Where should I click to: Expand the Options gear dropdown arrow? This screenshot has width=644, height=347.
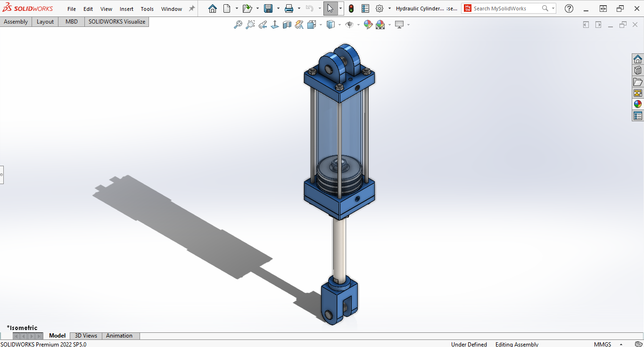pos(389,8)
